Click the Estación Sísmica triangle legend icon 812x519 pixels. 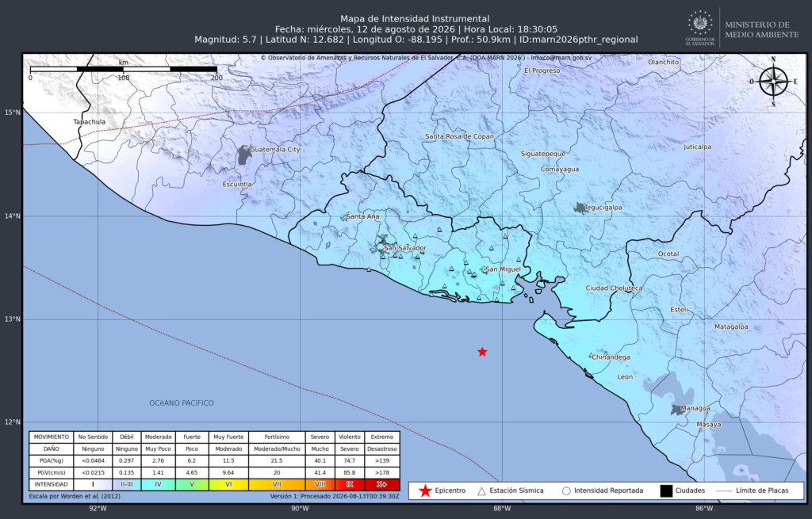click(x=481, y=491)
